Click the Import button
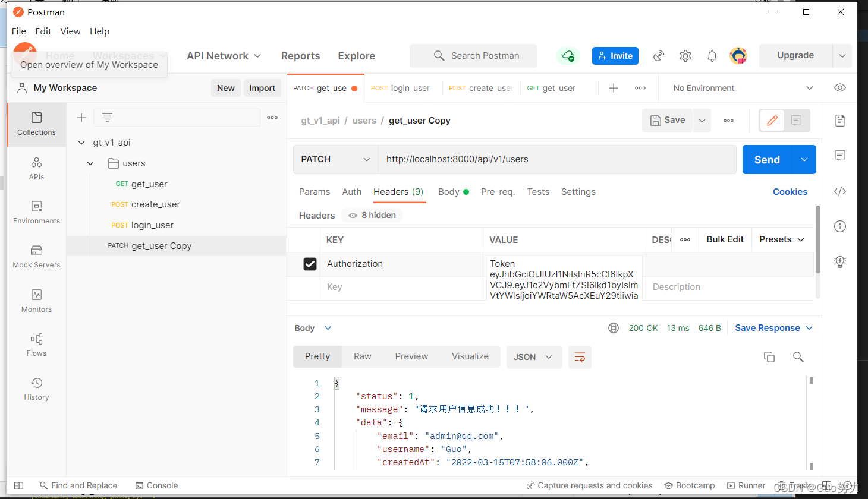The height and width of the screenshot is (499, 868). click(x=262, y=88)
